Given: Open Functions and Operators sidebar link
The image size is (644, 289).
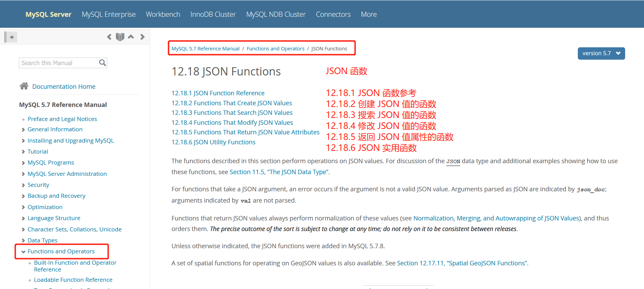Looking at the screenshot, I should [61, 251].
